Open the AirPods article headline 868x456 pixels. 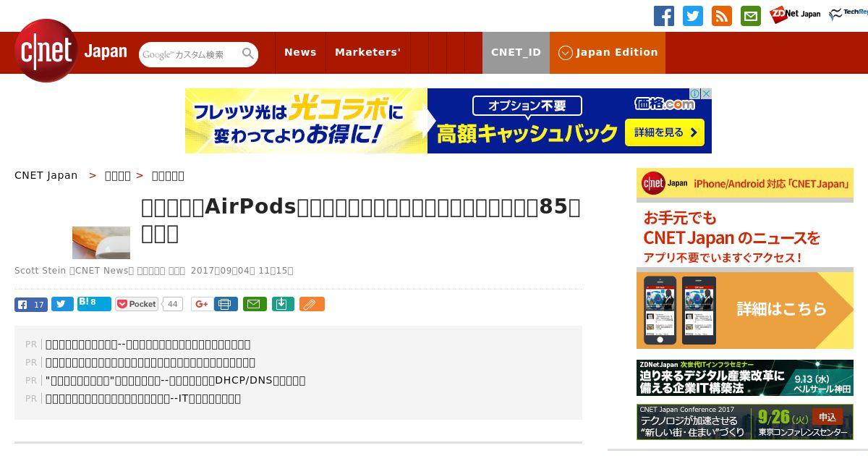point(361,220)
